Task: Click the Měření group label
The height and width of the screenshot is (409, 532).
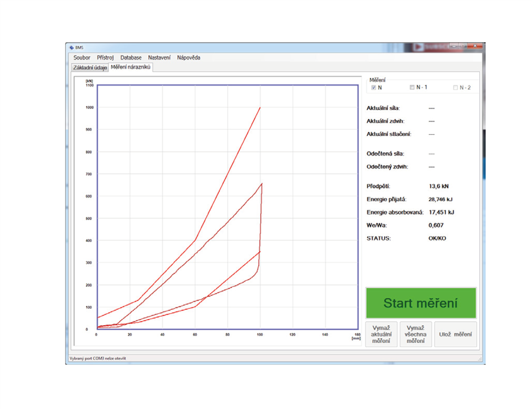Action: pos(377,80)
